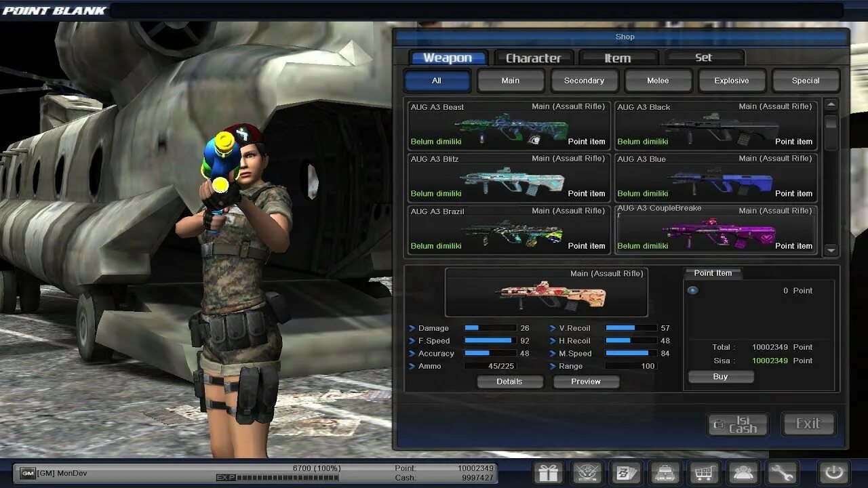Image resolution: width=868 pixels, height=488 pixels.
Task: Click the GM badge icon next to MonDev
Action: coord(27,473)
